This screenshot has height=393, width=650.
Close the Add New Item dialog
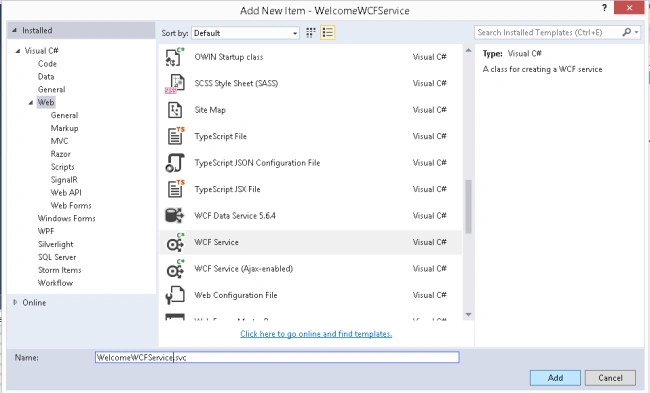[629, 7]
